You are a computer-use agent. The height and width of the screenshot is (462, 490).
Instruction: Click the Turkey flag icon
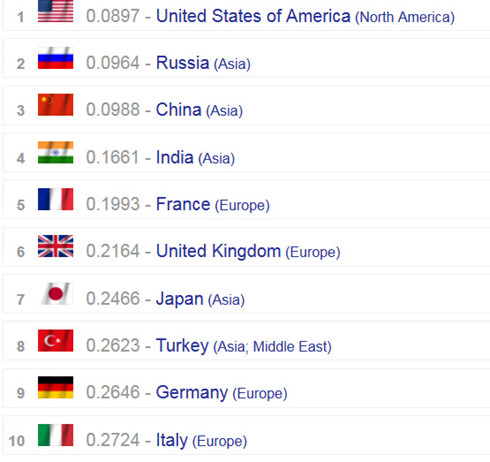coord(55,340)
